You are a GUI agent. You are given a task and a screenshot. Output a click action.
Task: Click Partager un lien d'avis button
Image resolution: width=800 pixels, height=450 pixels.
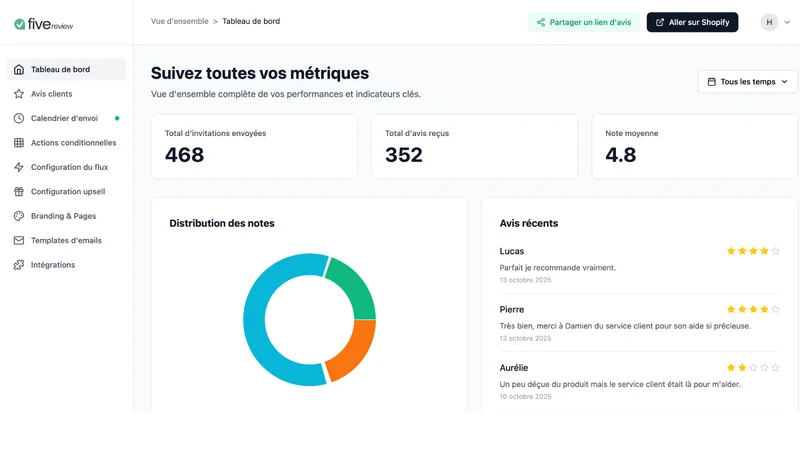(x=584, y=22)
